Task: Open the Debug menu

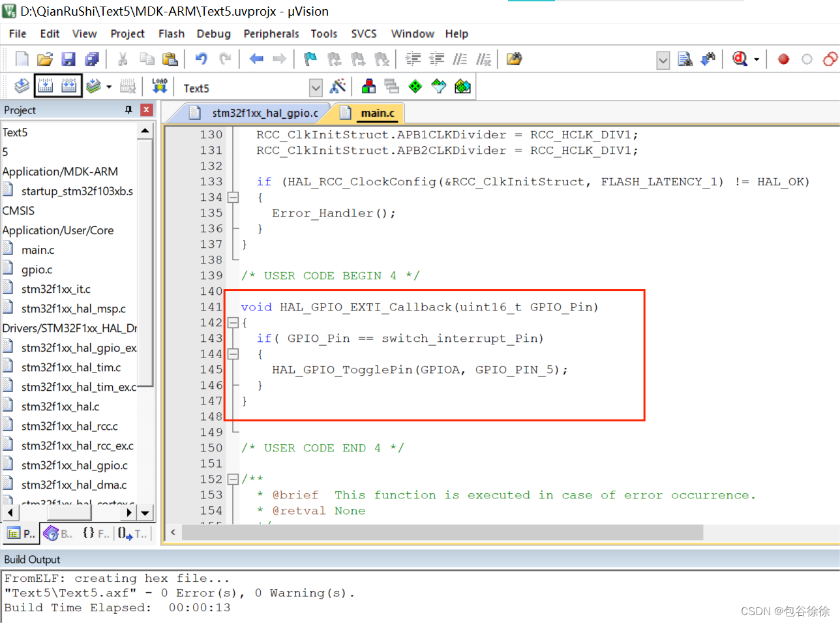Action: point(214,34)
